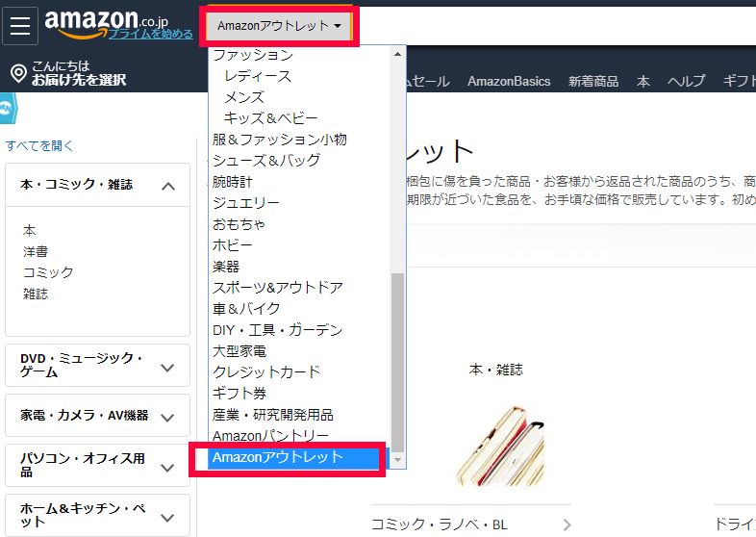The width and height of the screenshot is (756, 537).
Task: Click the arrow next to コミック・ラノベ・BL
Action: click(x=566, y=524)
